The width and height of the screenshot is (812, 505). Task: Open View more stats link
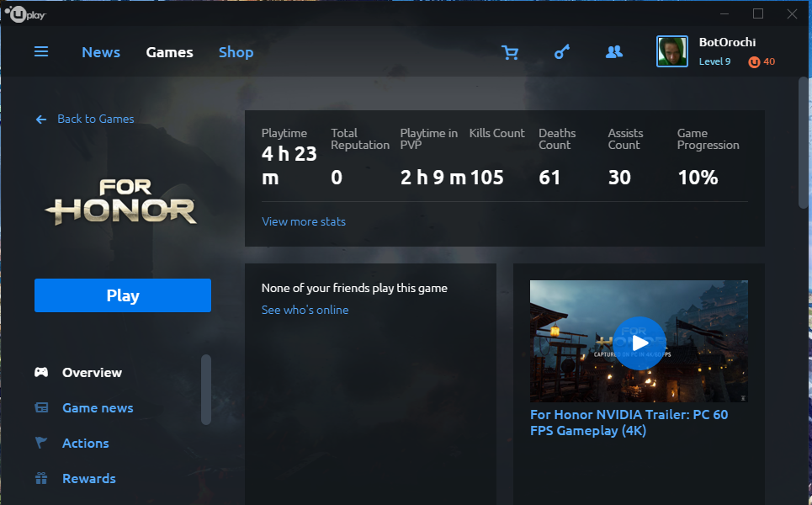click(x=304, y=221)
